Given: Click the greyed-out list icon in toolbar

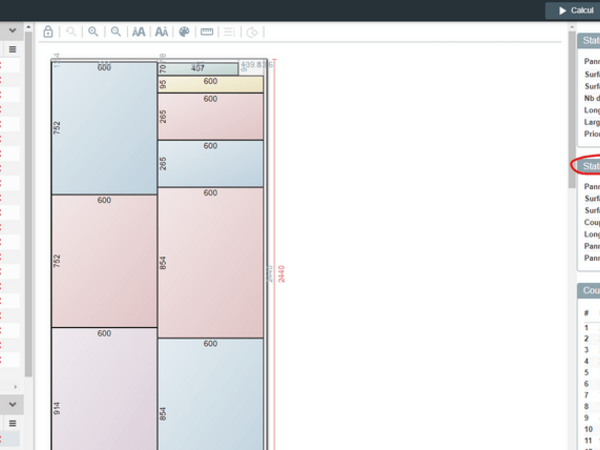Looking at the screenshot, I should (229, 32).
